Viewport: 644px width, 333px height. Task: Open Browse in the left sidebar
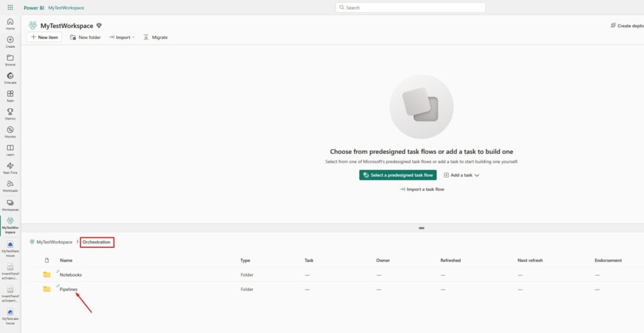(10, 60)
